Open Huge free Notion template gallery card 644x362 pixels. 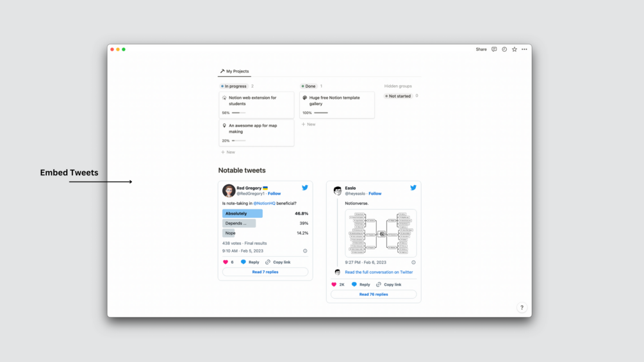tap(337, 104)
